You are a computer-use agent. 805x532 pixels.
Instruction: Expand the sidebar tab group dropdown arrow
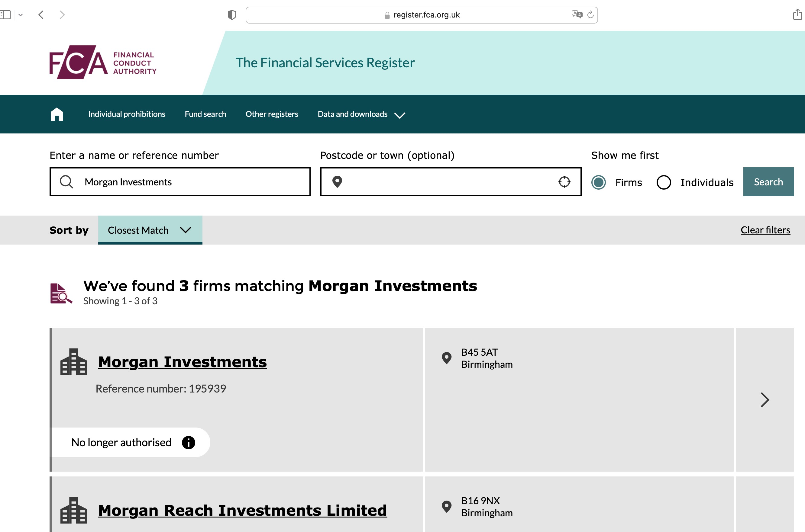21,15
